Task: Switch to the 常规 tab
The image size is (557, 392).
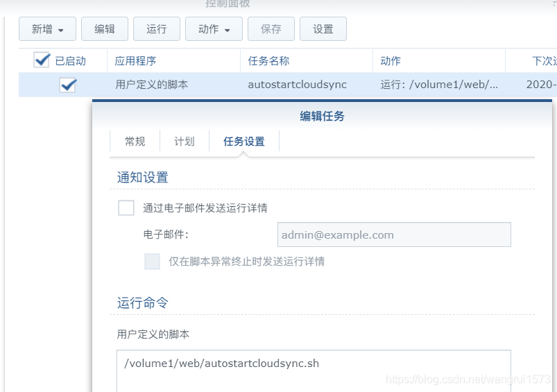Action: [135, 142]
